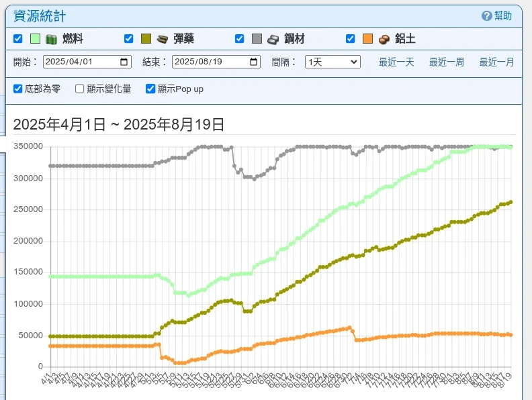Click the last orange bauxite data point on 8/19
The width and height of the screenshot is (532, 400).
tap(511, 335)
